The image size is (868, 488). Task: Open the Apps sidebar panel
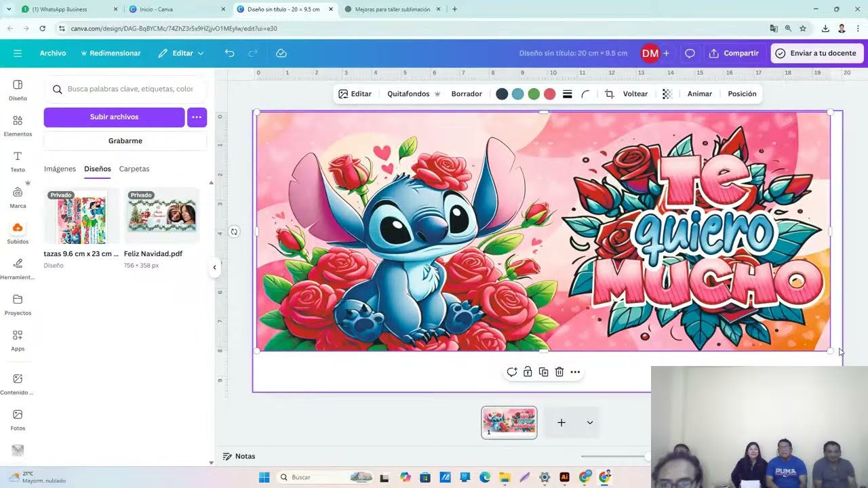click(x=18, y=340)
